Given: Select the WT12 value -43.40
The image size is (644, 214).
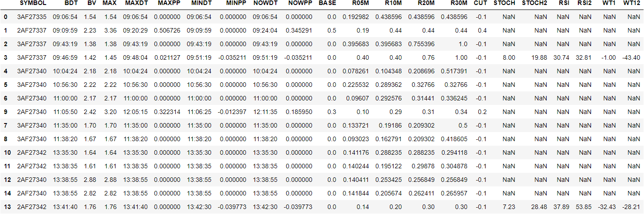Looking at the screenshot, I should (x=631, y=57).
